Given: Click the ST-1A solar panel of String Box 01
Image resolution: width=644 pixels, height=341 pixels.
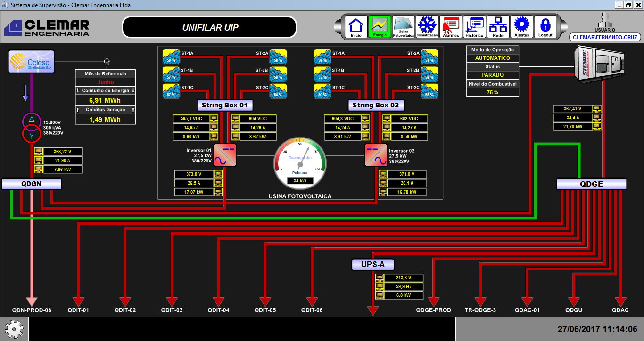Looking at the screenshot, I should point(172,57).
